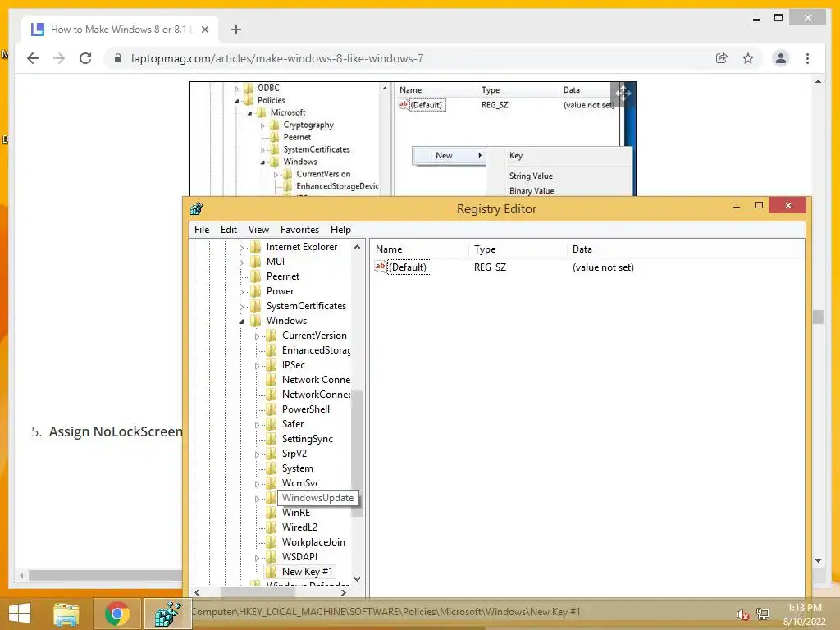Expand the SrpV2 key
The height and width of the screenshot is (630, 840).
pos(257,454)
